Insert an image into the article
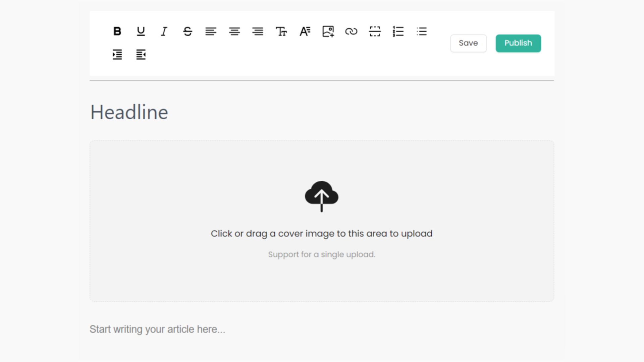Screen dimensions: 644x362 coord(328,31)
